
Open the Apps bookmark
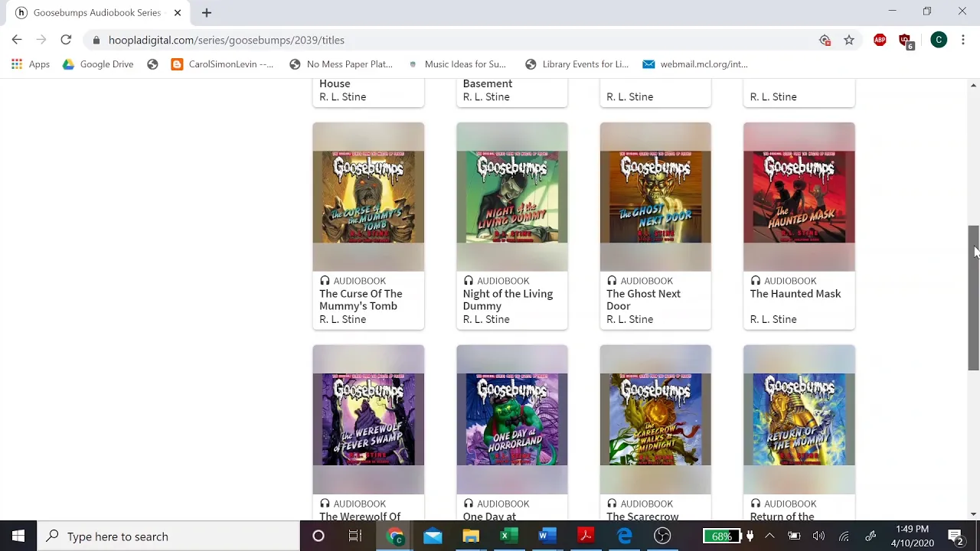[31, 64]
